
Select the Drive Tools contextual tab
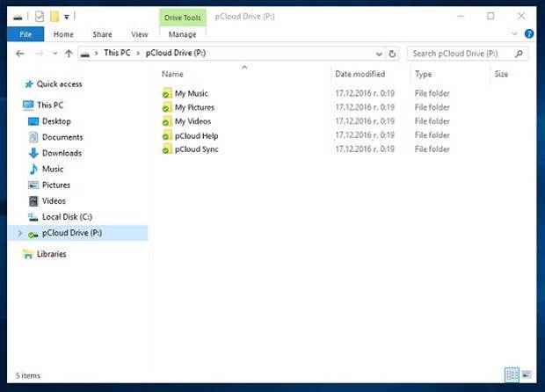(183, 18)
